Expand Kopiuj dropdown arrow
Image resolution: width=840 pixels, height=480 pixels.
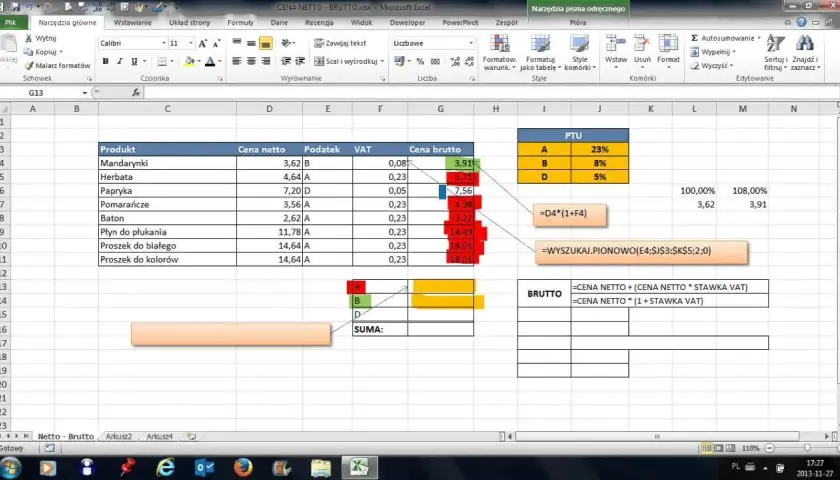pos(61,52)
